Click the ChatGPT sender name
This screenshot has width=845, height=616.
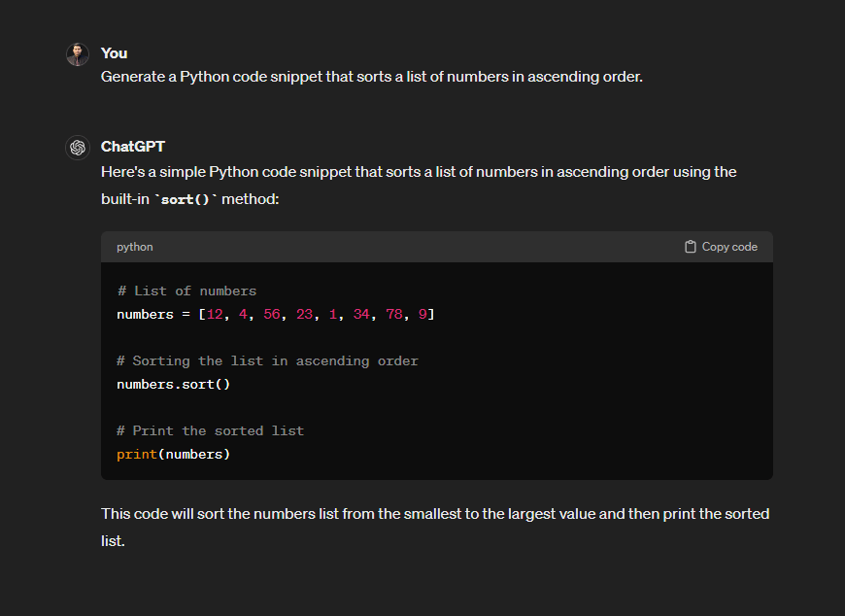pyautogui.click(x=132, y=147)
